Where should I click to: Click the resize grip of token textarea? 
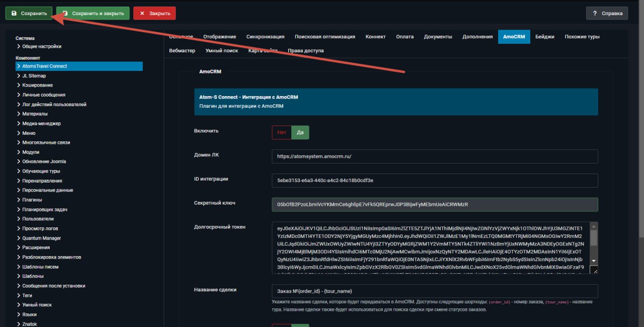(x=594, y=270)
